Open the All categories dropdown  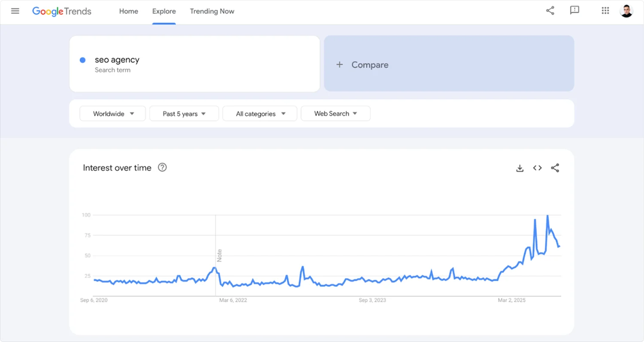tap(259, 113)
